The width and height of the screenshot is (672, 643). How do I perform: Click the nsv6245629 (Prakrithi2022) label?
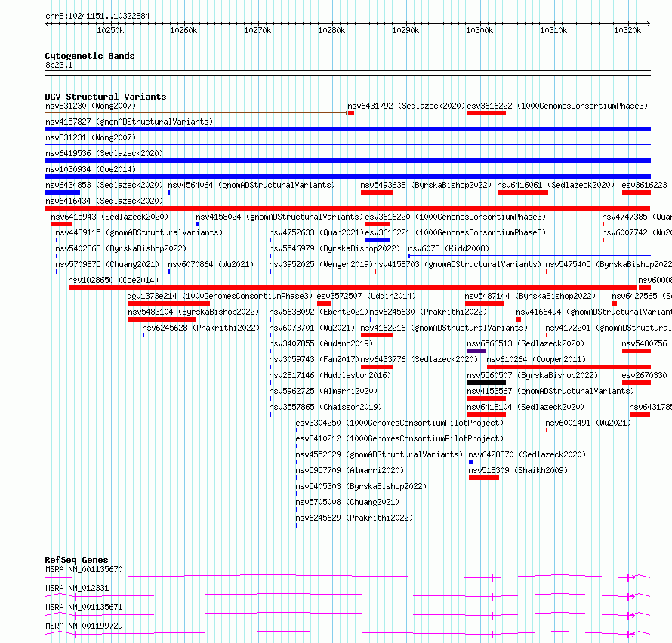[354, 518]
